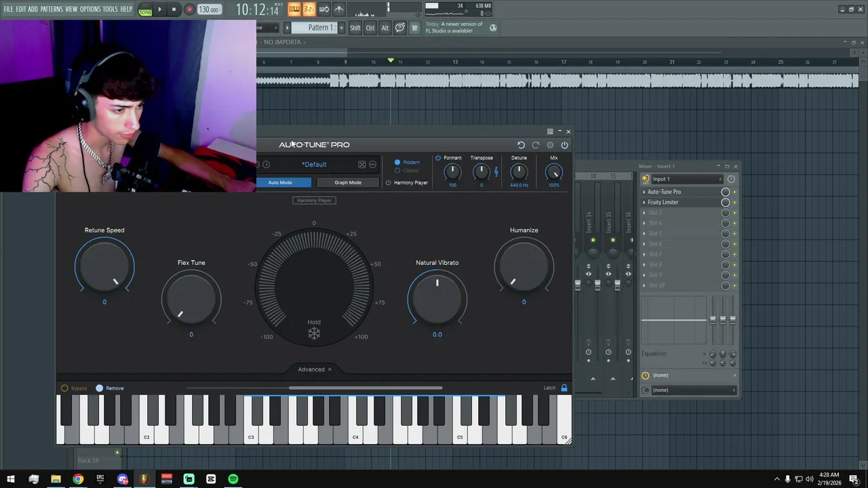Screen dimensions: 868x488
Task: Click the treble clef icon near Transpose
Action: coord(496,172)
